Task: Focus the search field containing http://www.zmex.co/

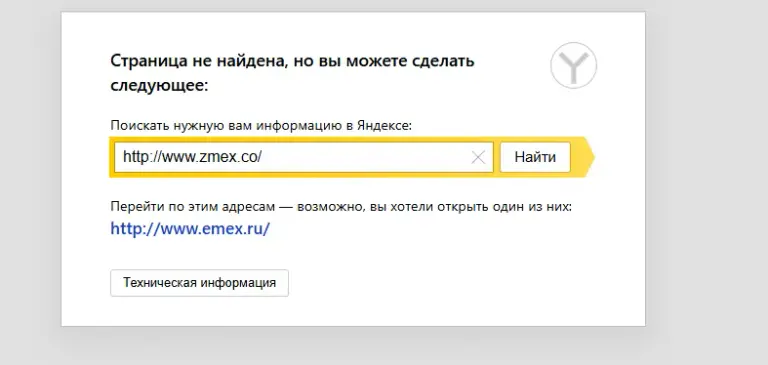Action: click(x=304, y=157)
